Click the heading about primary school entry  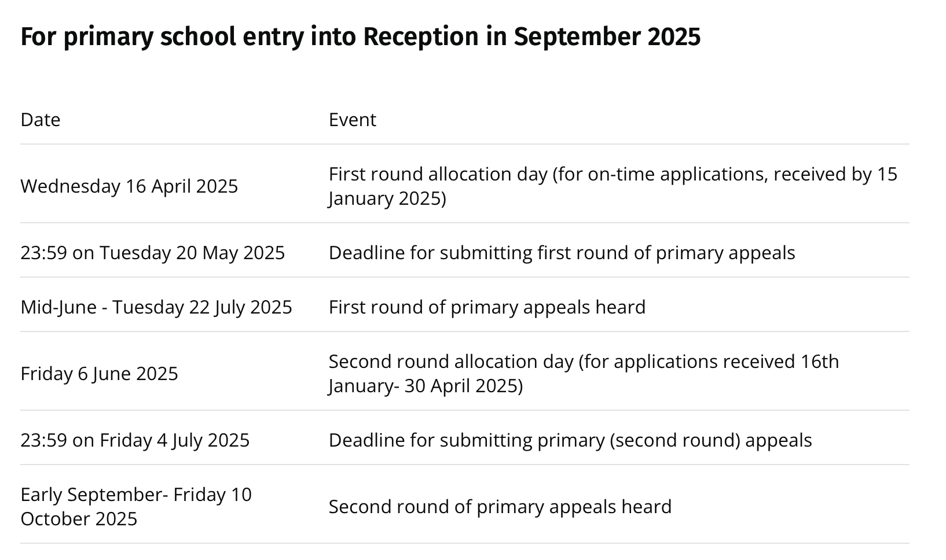coord(360,37)
